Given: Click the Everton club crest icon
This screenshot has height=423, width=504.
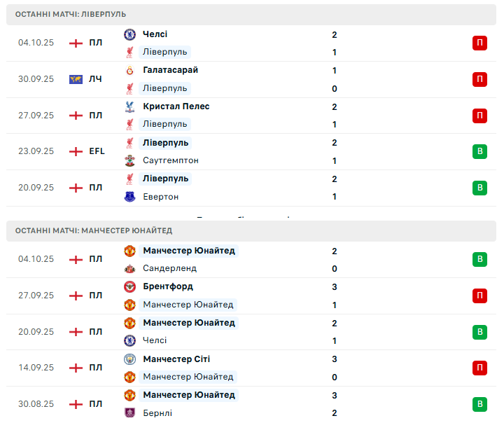Looking at the screenshot, I should tap(129, 197).
